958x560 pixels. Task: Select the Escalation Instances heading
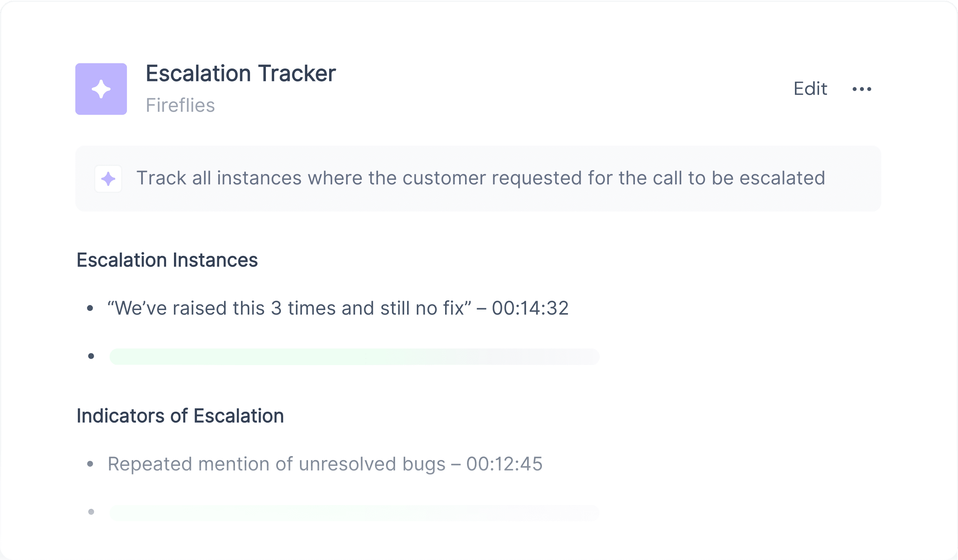pyautogui.click(x=167, y=260)
